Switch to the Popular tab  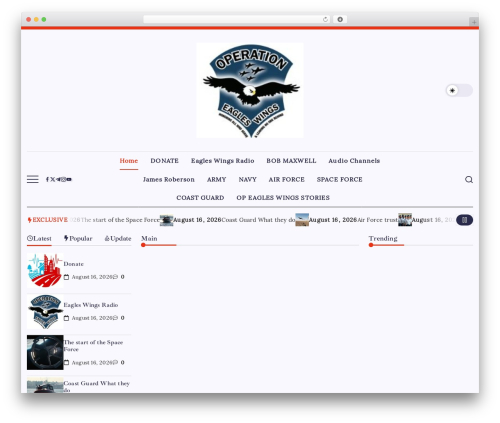pyautogui.click(x=78, y=239)
